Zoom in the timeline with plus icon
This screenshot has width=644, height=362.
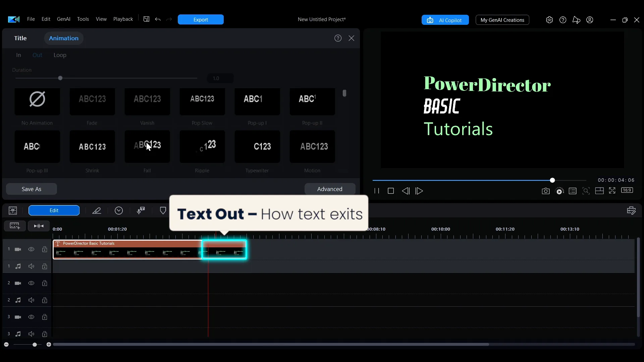[49, 345]
